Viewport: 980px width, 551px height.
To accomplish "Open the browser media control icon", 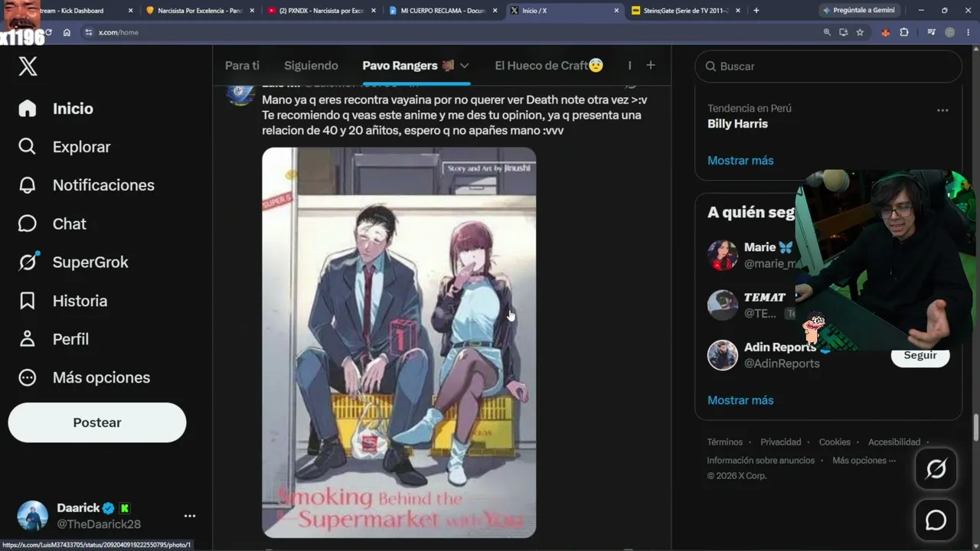I will [931, 33].
